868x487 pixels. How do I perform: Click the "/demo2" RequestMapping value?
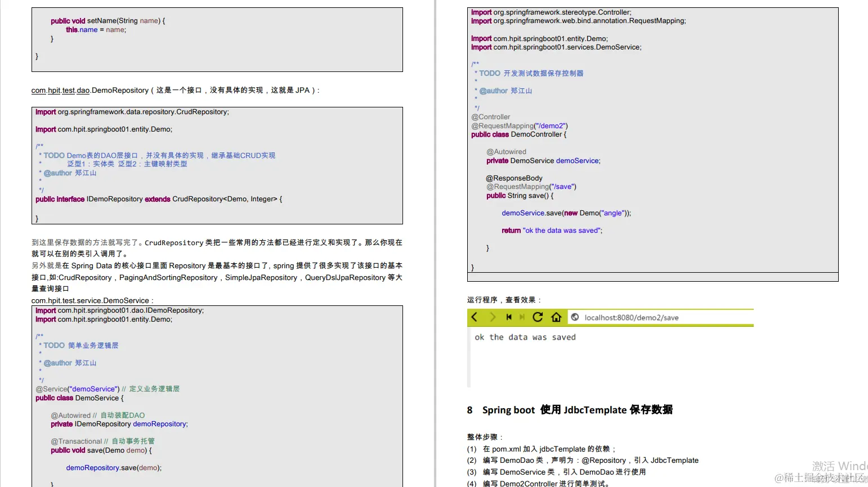click(x=551, y=125)
